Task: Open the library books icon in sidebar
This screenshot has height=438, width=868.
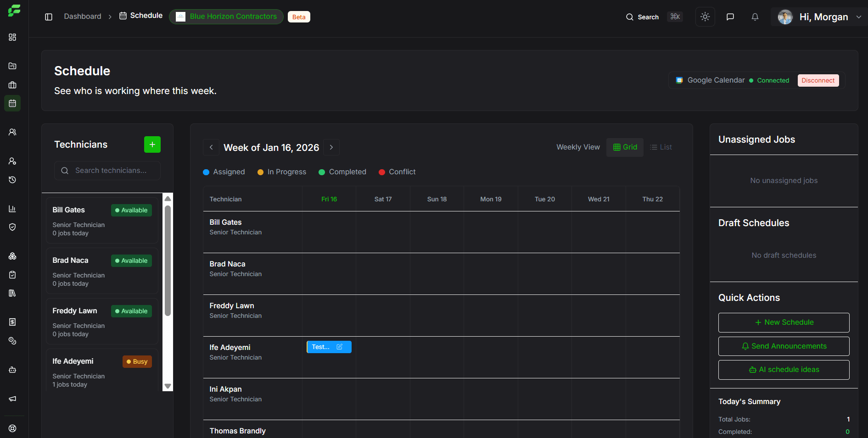Action: [12, 293]
